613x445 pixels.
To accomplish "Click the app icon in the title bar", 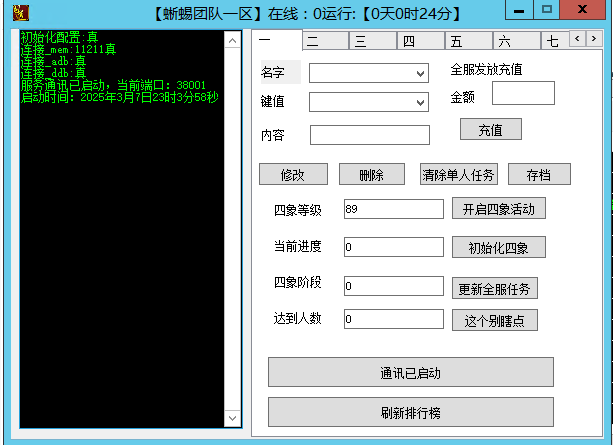I will pos(13,12).
